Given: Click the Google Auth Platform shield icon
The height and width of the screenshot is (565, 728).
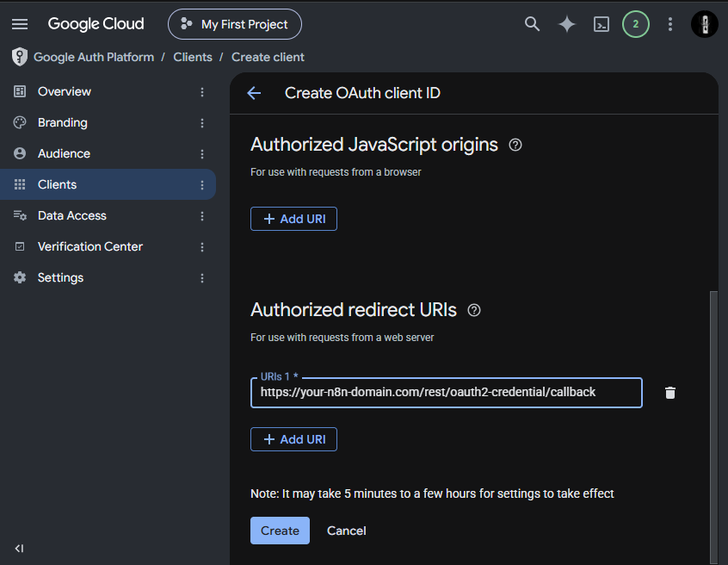Looking at the screenshot, I should coord(20,57).
